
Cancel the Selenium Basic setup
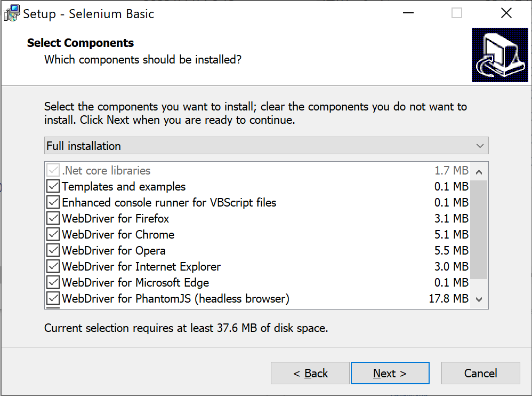point(480,373)
